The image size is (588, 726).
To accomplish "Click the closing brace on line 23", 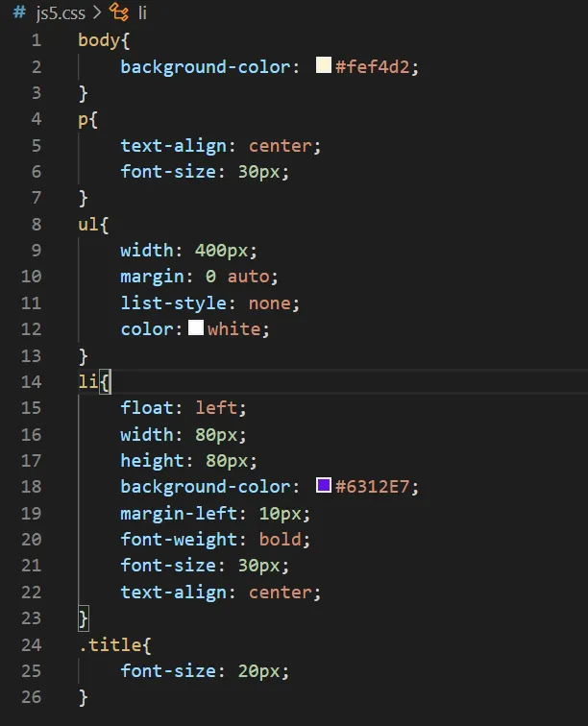I will click(84, 617).
